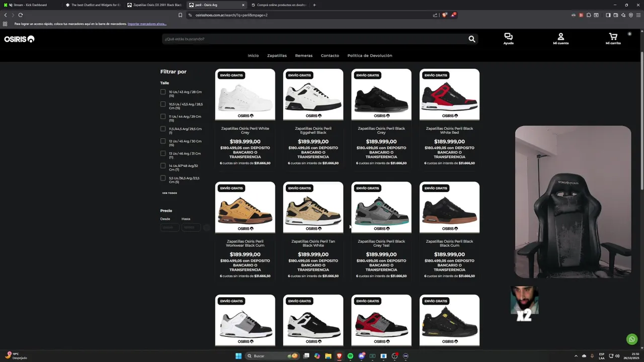Click Brave browser icon in taskbar
The width and height of the screenshot is (644, 362).
tap(339, 356)
